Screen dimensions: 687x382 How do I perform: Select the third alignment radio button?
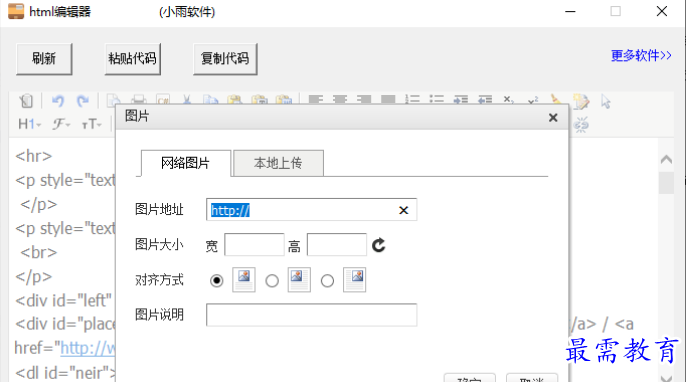327,280
